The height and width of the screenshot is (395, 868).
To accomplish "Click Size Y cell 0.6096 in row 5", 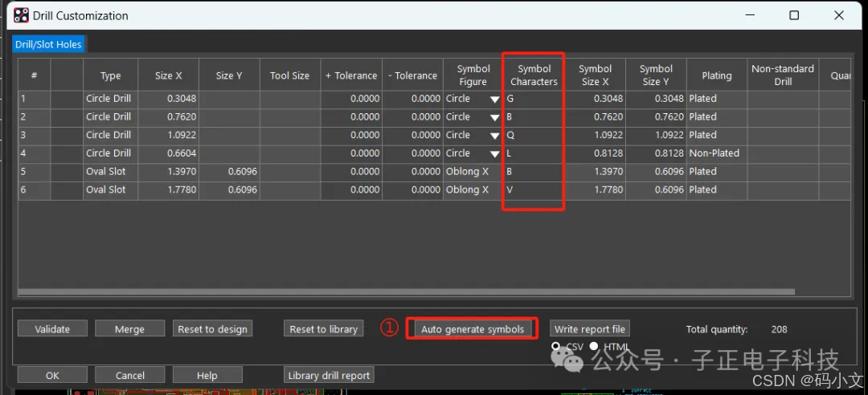I will [229, 172].
